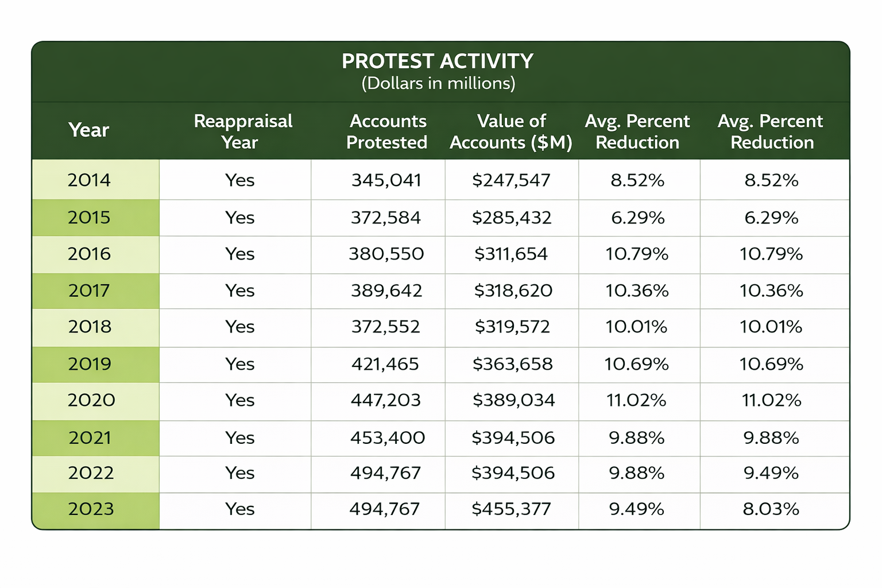Click the $363,658 value for 2019
This screenshot has width=882, height=588.
pos(512,364)
